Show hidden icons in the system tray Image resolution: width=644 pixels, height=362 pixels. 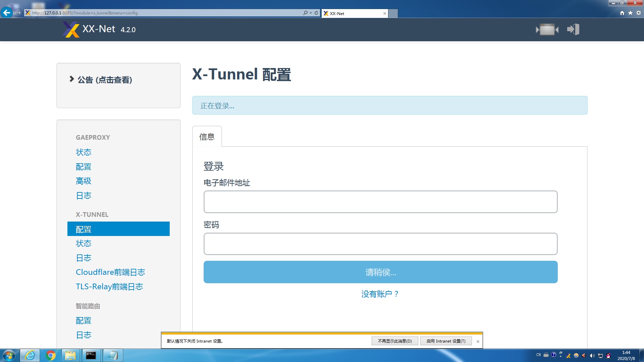pyautogui.click(x=560, y=356)
